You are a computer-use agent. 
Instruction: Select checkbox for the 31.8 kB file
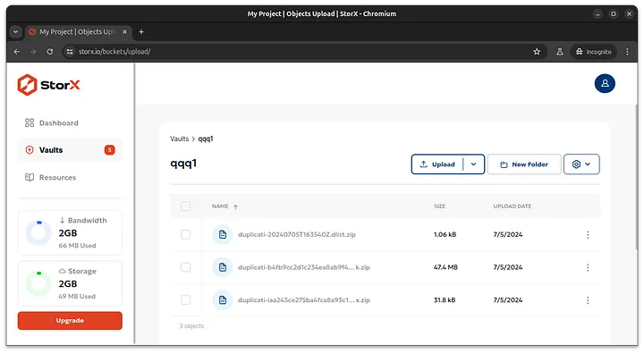point(186,300)
